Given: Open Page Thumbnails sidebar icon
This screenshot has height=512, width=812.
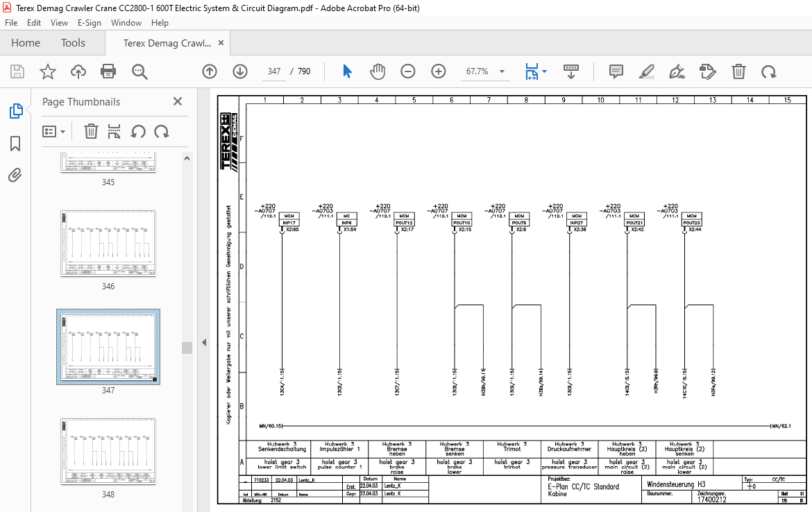Looking at the screenshot, I should tap(16, 111).
